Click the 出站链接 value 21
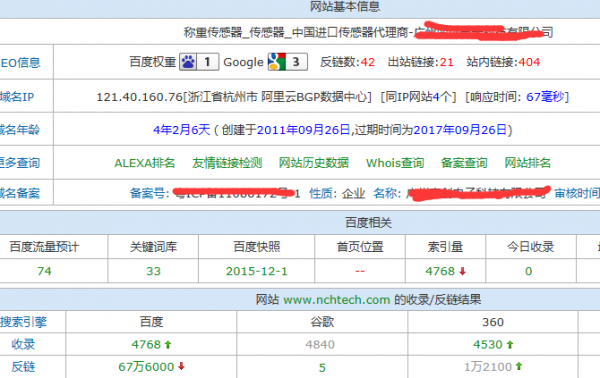 [446, 62]
